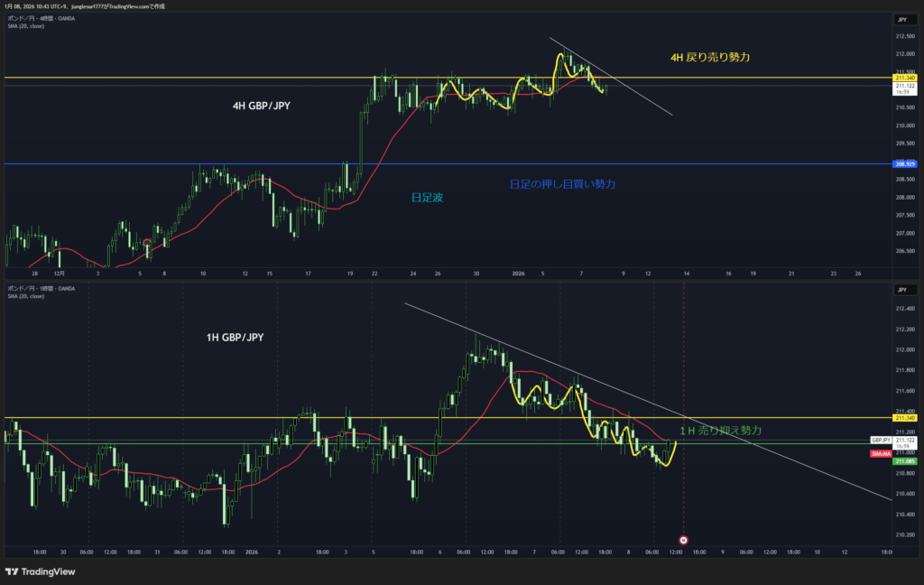
Task: Open the SMA (20, close) legend on 4H chart
Action: coord(25,25)
